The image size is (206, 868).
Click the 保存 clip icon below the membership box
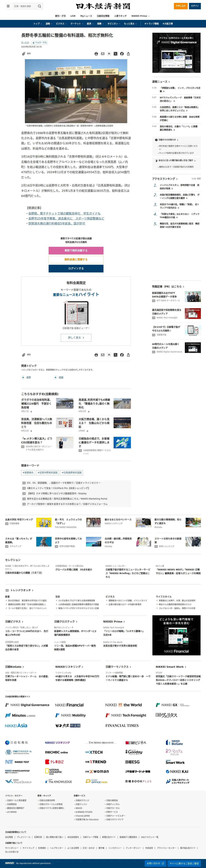[x=24, y=355]
